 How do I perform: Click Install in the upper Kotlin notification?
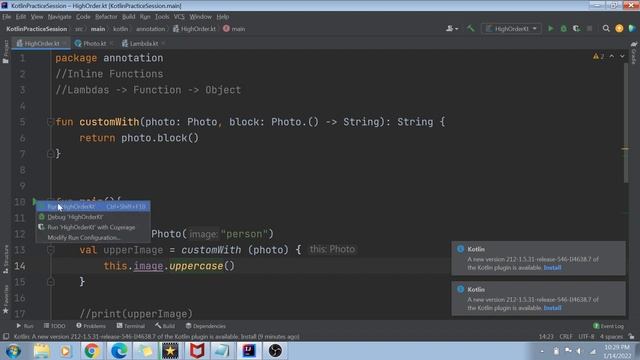pyautogui.click(x=552, y=268)
